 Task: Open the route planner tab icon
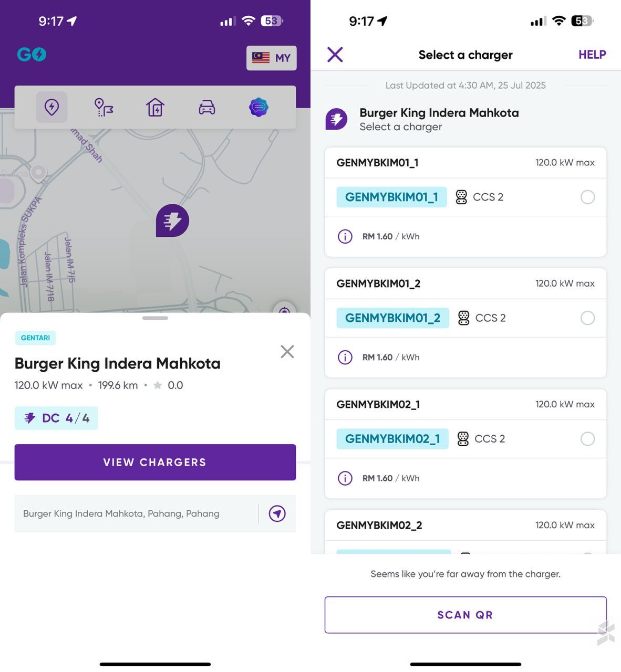103,107
